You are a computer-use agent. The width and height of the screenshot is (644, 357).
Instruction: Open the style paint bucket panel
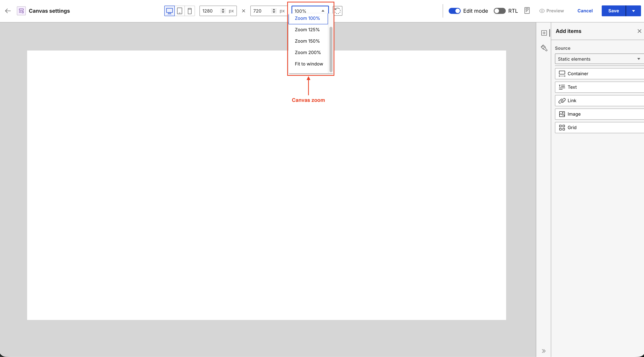click(x=544, y=48)
